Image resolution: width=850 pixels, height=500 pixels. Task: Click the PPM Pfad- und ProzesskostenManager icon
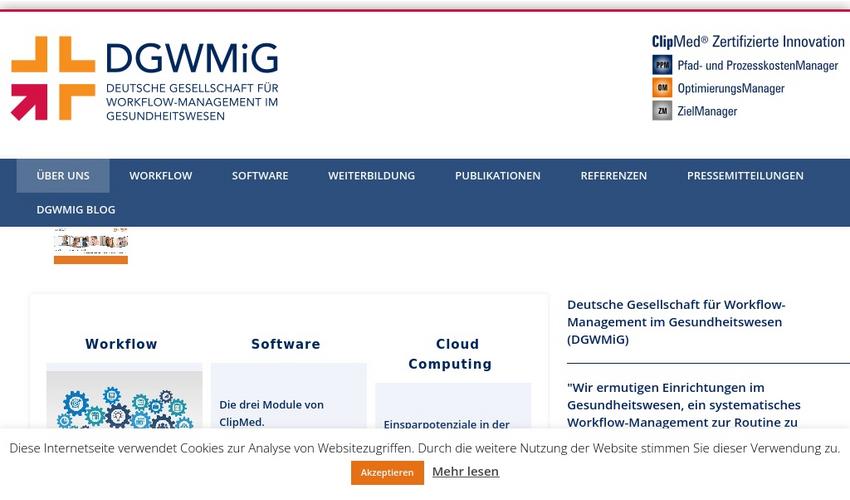[662, 65]
